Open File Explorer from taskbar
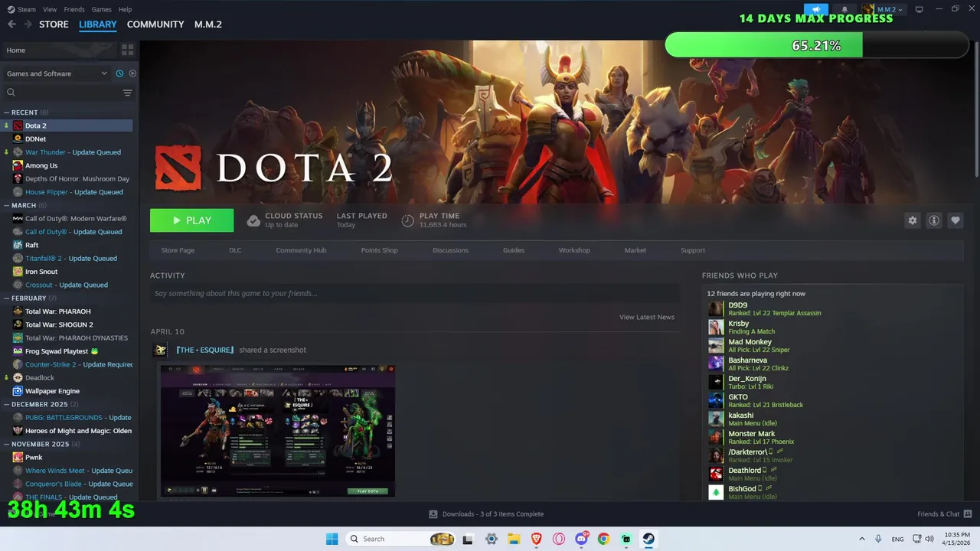Viewport: 980px width, 551px height. [514, 539]
